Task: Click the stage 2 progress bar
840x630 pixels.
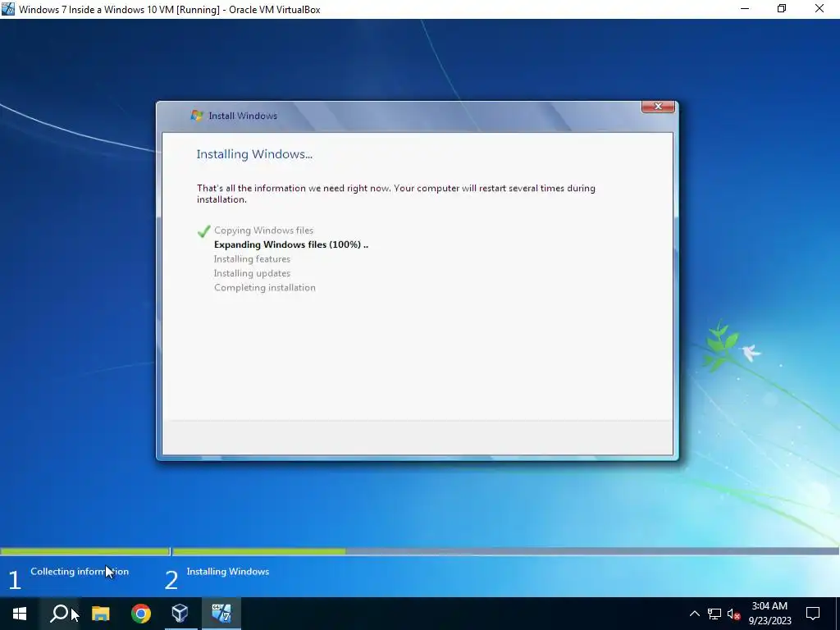Action: 504,551
